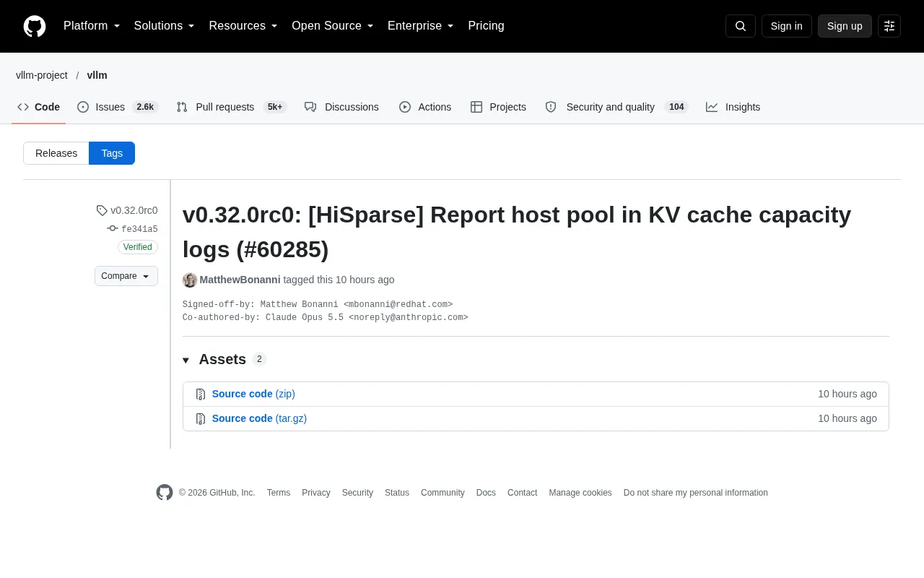This screenshot has height=578, width=924.
Task: Go to the Insights tab
Action: 733,107
